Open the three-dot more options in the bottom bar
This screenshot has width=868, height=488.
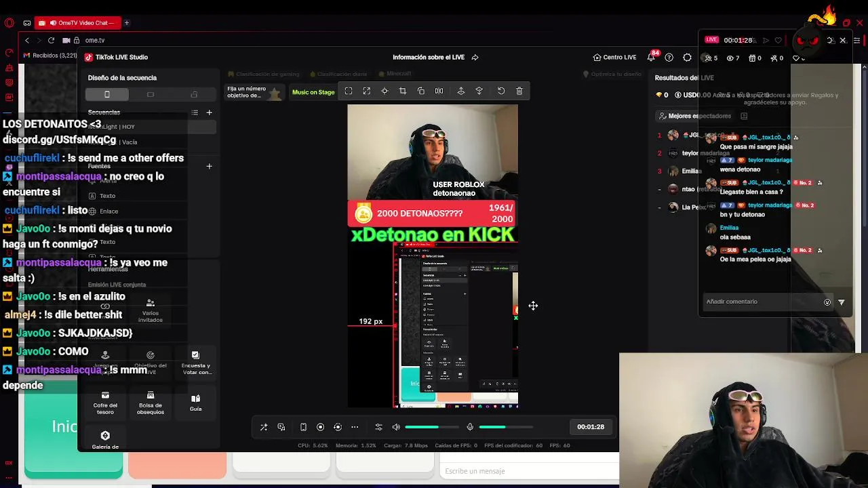[x=355, y=427]
